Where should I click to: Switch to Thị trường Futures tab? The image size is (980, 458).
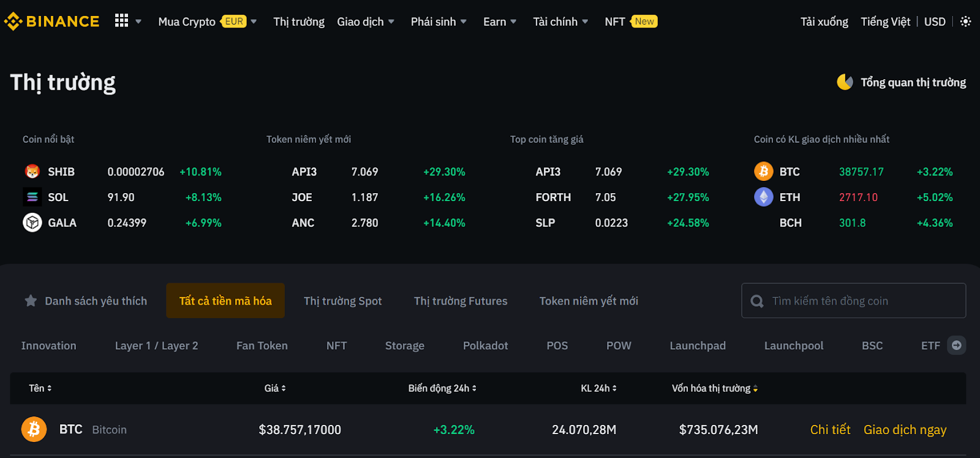tap(461, 300)
